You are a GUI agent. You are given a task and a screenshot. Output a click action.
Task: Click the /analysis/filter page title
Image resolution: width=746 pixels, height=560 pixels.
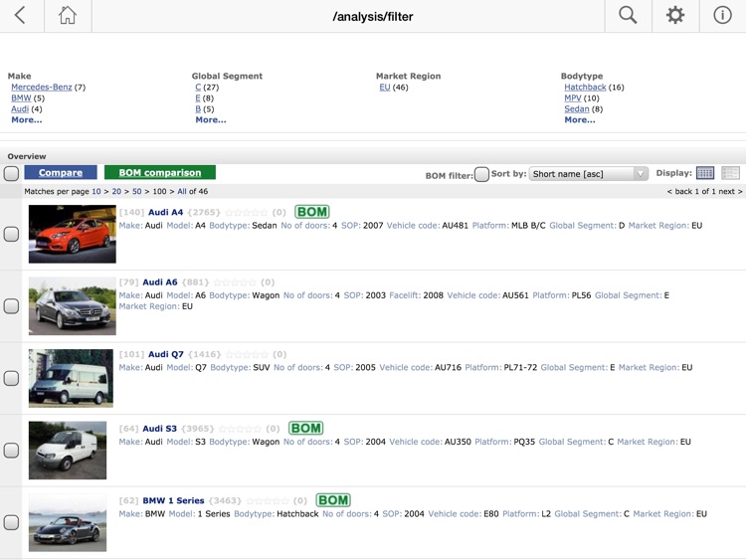(x=373, y=17)
